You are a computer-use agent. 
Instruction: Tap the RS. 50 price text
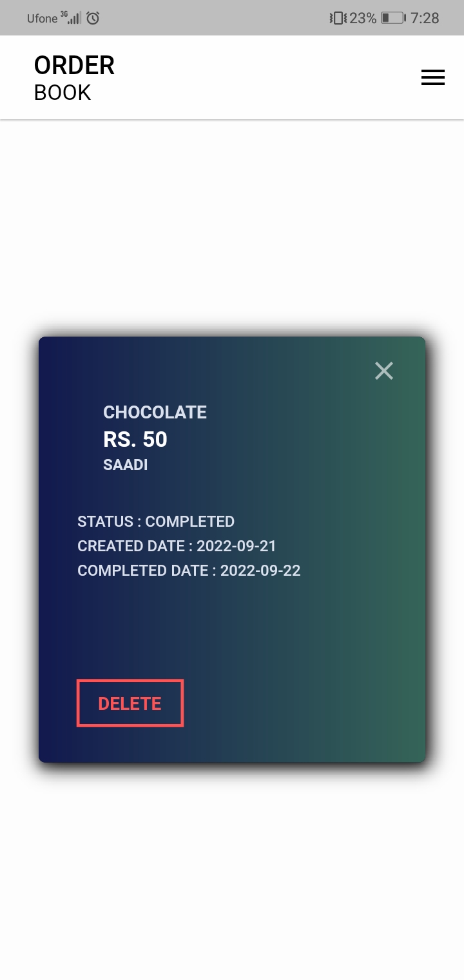(135, 440)
